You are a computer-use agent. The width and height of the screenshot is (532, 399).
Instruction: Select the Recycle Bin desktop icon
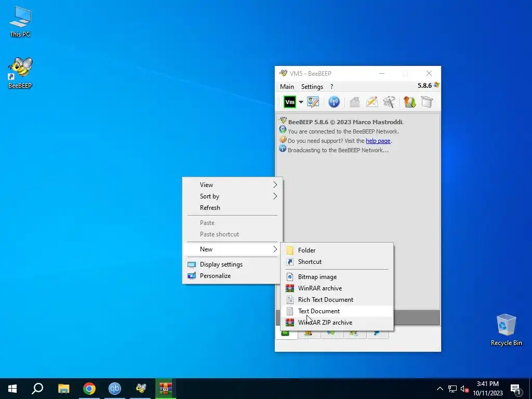coord(506,330)
